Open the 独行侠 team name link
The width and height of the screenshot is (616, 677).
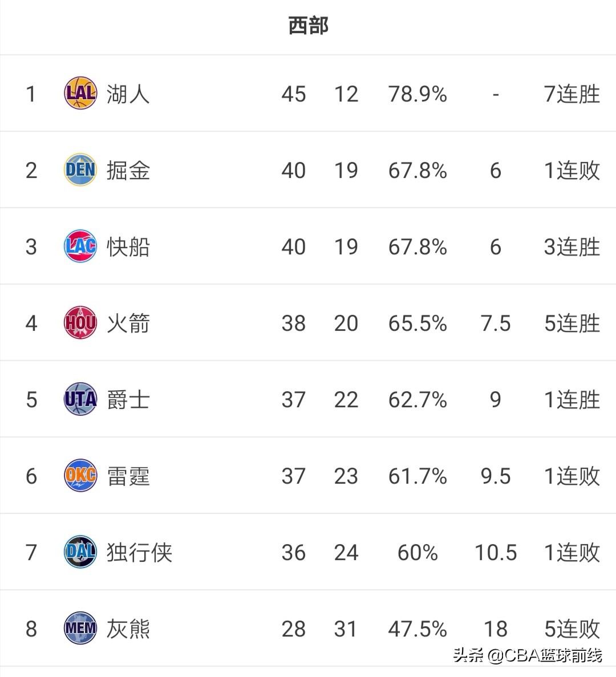tap(139, 553)
